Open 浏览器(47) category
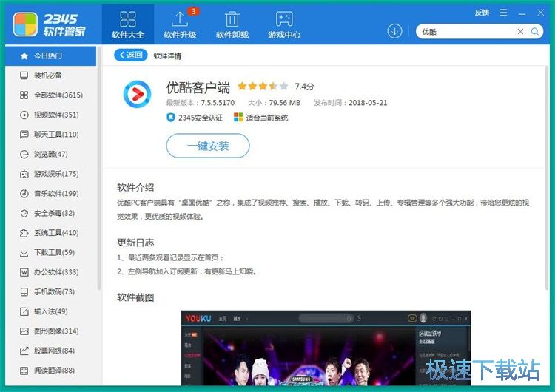The height and width of the screenshot is (392, 555). pos(50,154)
